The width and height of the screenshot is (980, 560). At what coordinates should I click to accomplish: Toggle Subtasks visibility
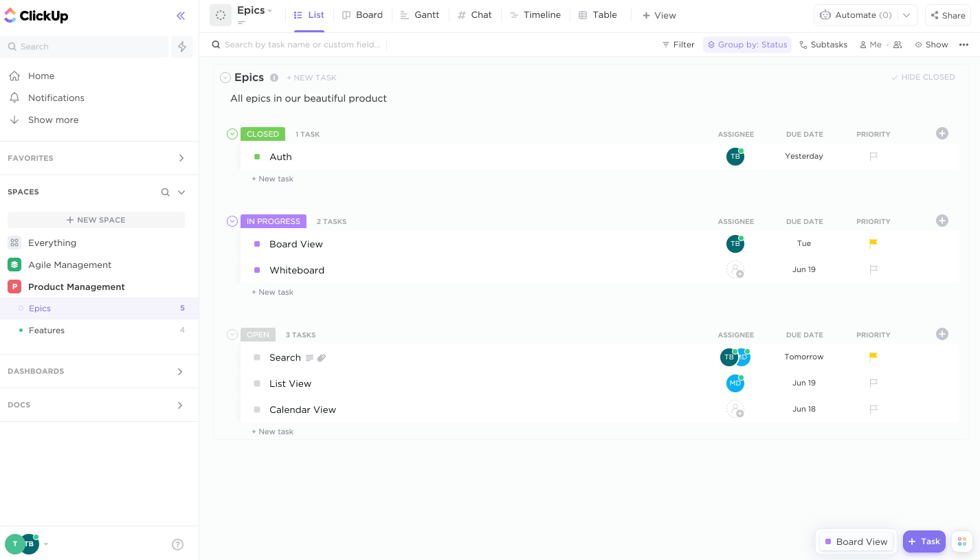click(x=823, y=44)
